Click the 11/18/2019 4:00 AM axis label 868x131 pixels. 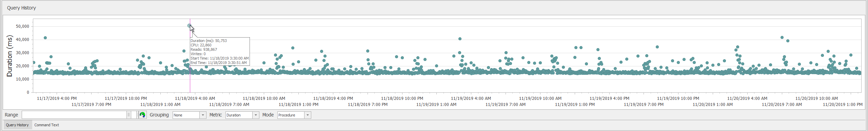[195, 99]
